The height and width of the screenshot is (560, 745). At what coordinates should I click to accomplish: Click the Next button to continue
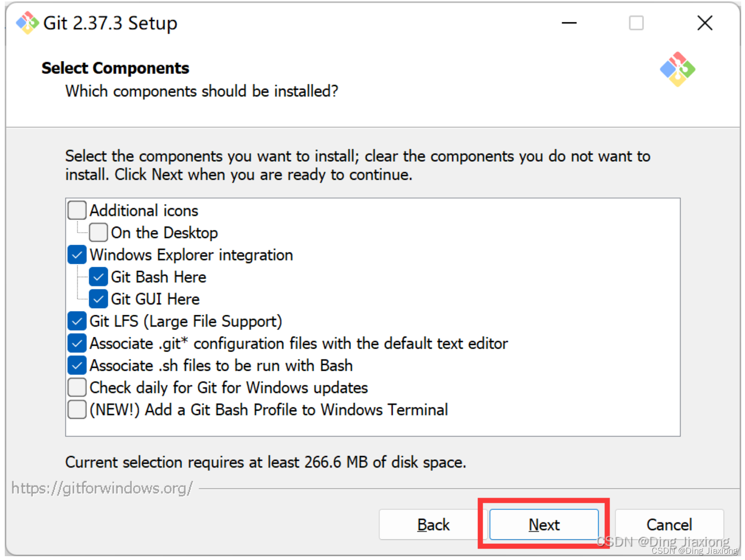coord(544,525)
